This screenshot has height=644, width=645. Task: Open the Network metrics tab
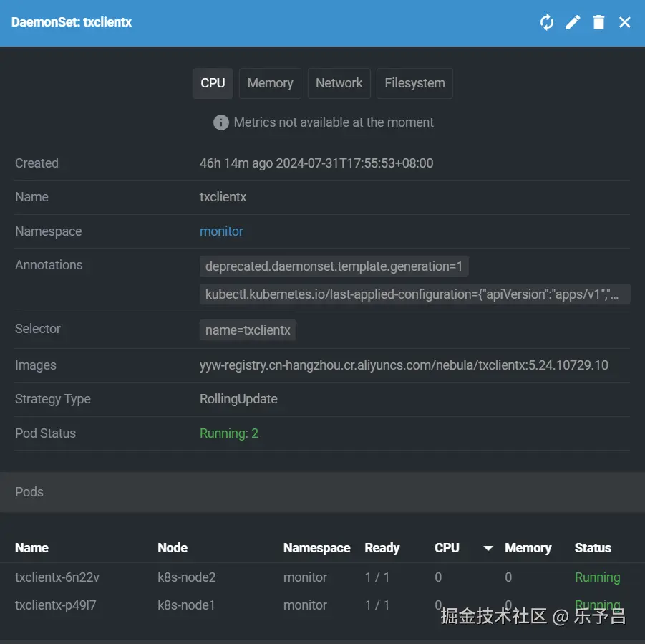[339, 83]
